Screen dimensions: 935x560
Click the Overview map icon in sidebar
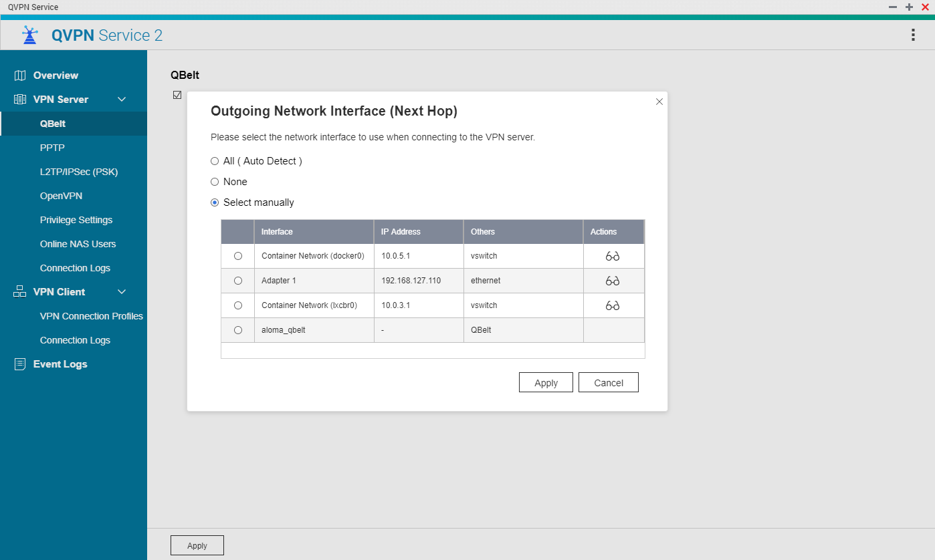pyautogui.click(x=20, y=76)
